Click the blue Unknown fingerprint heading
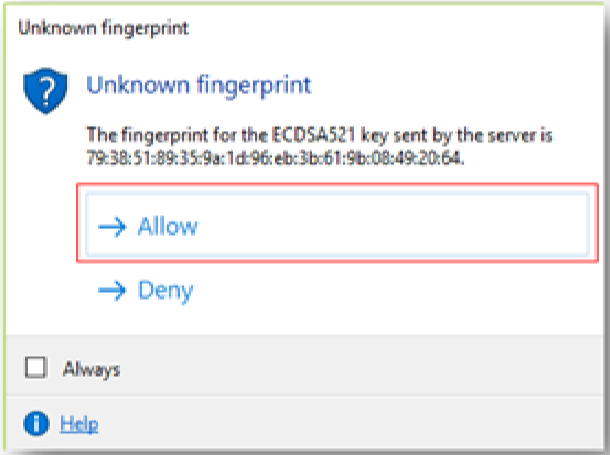 (x=199, y=85)
